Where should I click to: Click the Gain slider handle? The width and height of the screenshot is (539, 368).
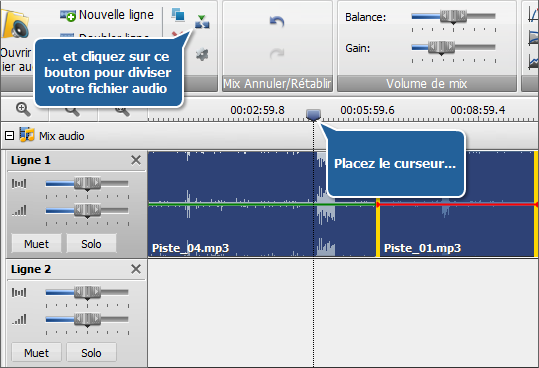pos(441,47)
